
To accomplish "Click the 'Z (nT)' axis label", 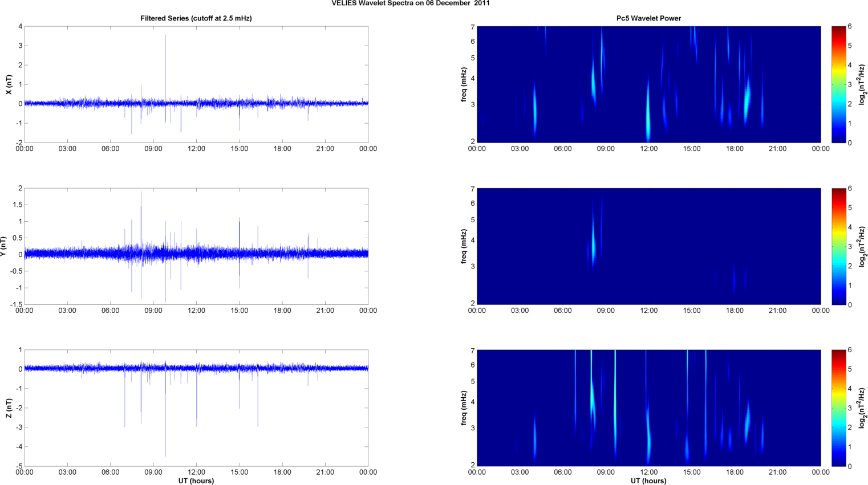I will 9,408.
